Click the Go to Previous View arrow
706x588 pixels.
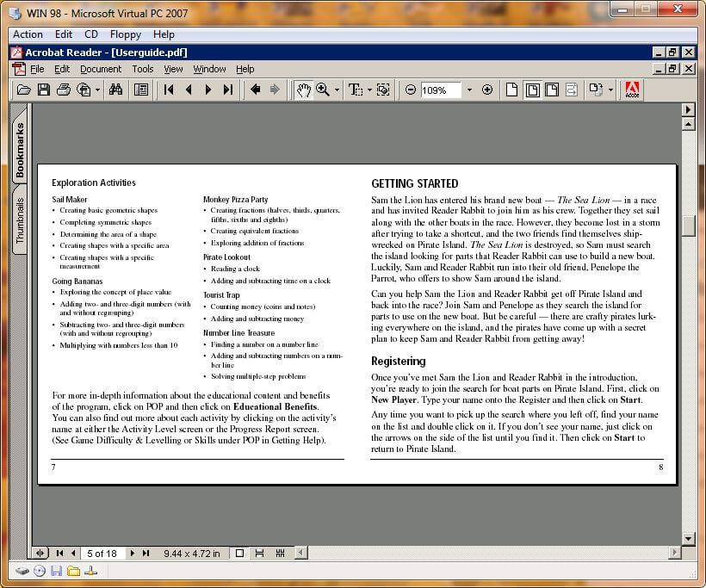click(x=256, y=90)
